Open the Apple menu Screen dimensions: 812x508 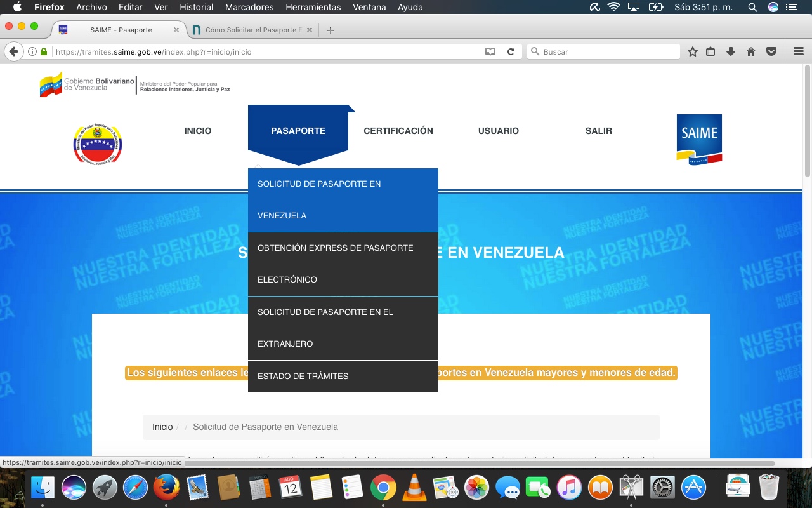pyautogui.click(x=17, y=7)
